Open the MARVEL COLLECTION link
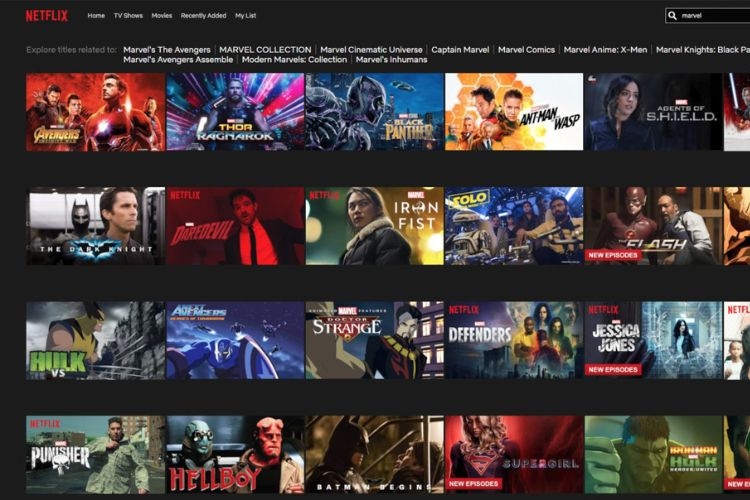Screen dimensions: 750x500 [x=265, y=50]
